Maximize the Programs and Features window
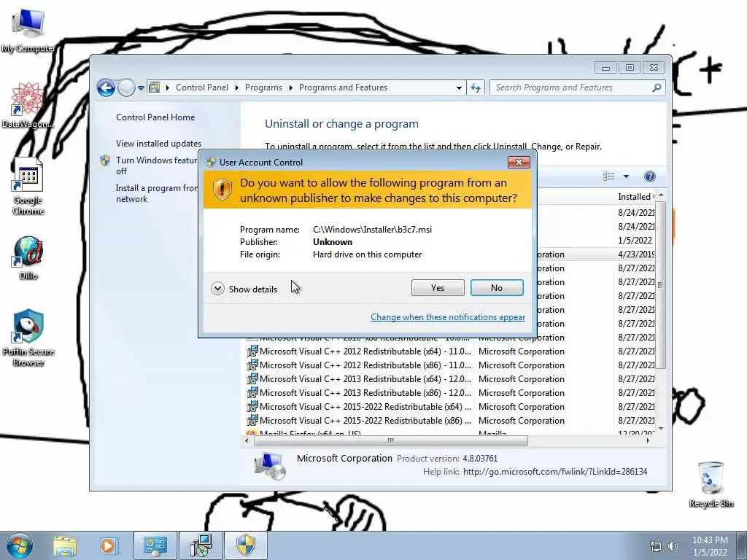Image resolution: width=747 pixels, height=560 pixels. pyautogui.click(x=630, y=68)
